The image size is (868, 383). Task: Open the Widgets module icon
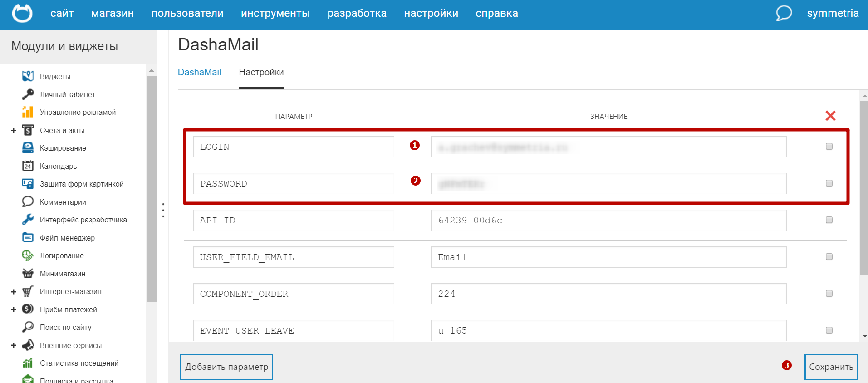point(28,76)
